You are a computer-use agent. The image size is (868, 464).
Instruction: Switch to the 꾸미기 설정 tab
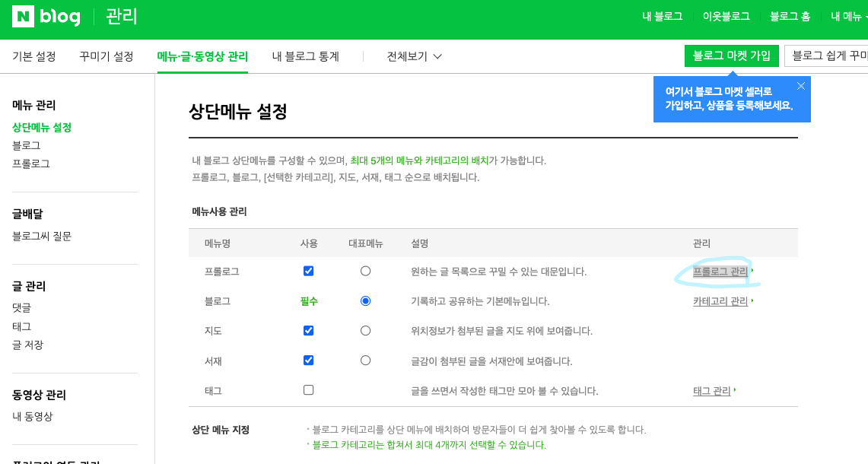coord(107,56)
